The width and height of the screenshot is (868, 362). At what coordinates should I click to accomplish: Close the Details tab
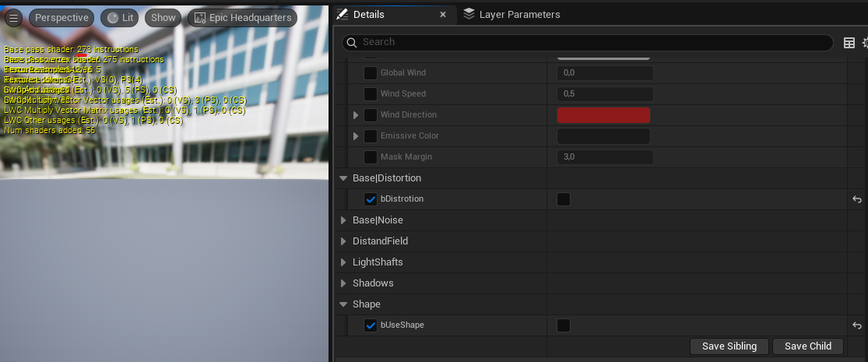pyautogui.click(x=443, y=14)
